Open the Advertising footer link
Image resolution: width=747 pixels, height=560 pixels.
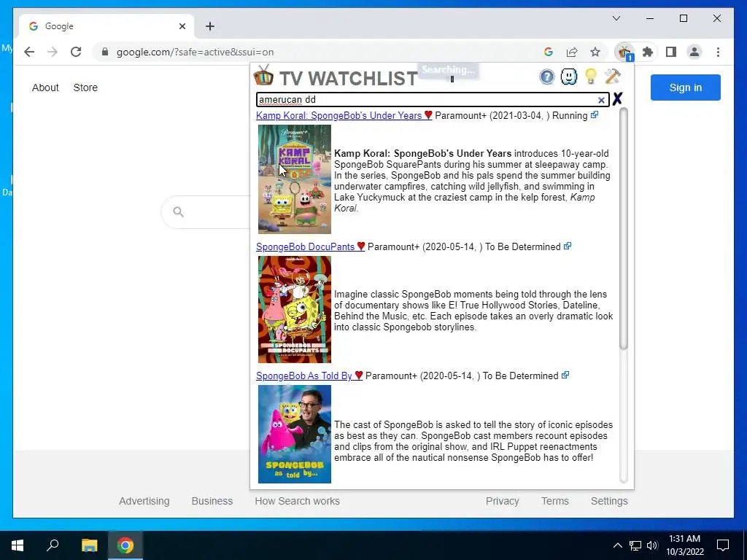144,501
